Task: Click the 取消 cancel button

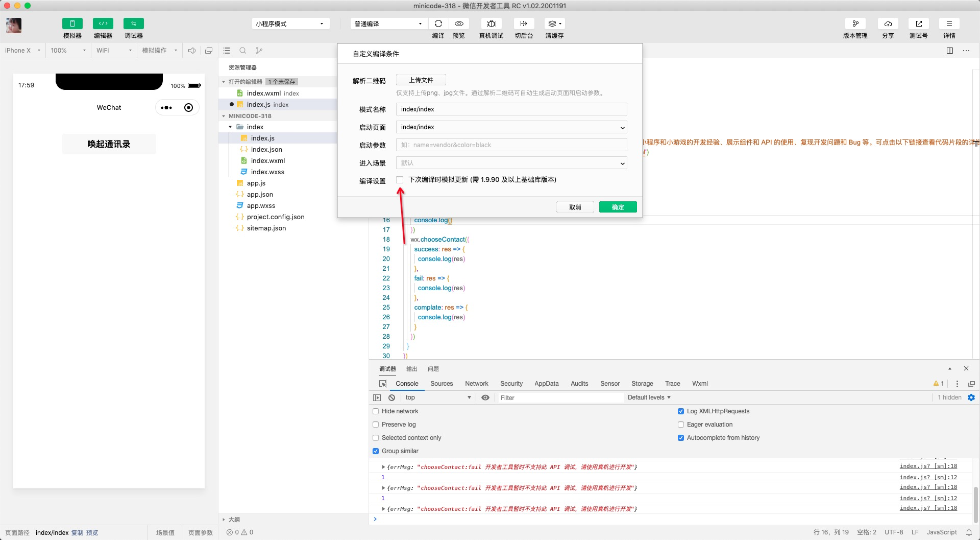Action: [x=575, y=207]
